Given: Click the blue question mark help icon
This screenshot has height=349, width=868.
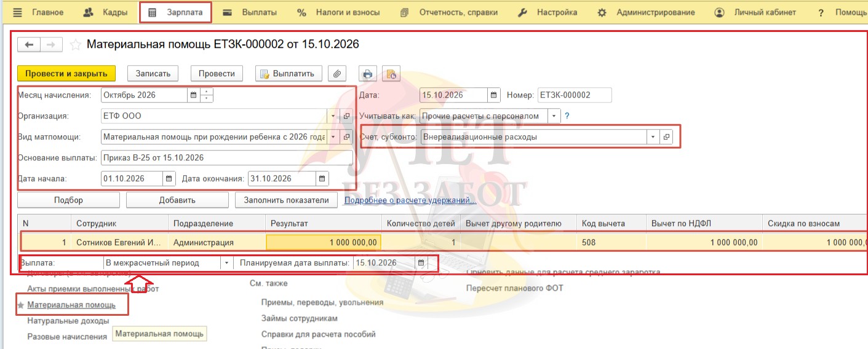Looking at the screenshot, I should tap(567, 116).
